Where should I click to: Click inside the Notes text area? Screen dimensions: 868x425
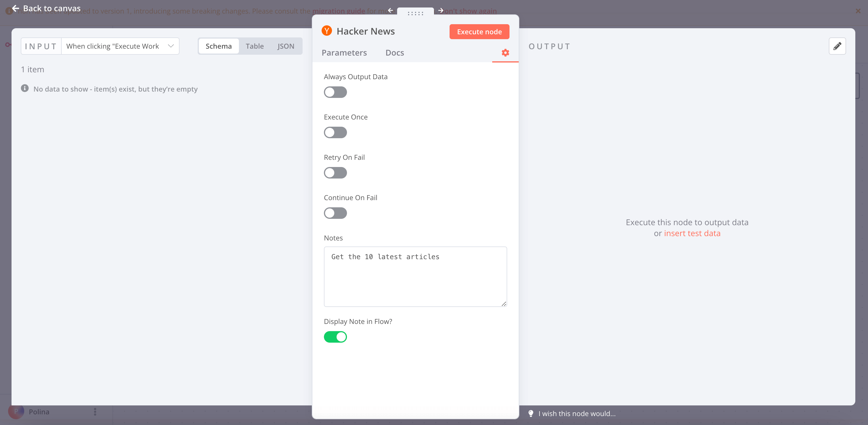[415, 276]
